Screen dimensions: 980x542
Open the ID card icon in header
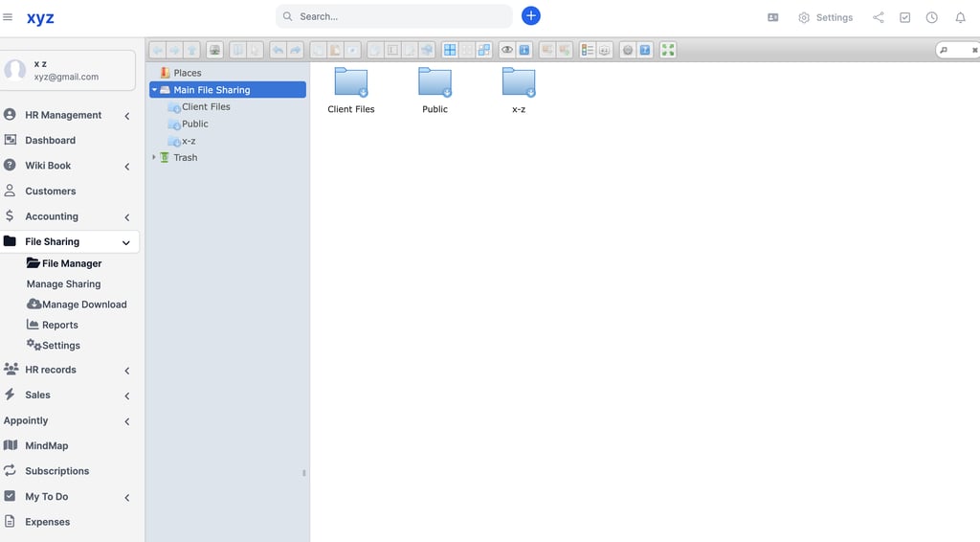773,17
